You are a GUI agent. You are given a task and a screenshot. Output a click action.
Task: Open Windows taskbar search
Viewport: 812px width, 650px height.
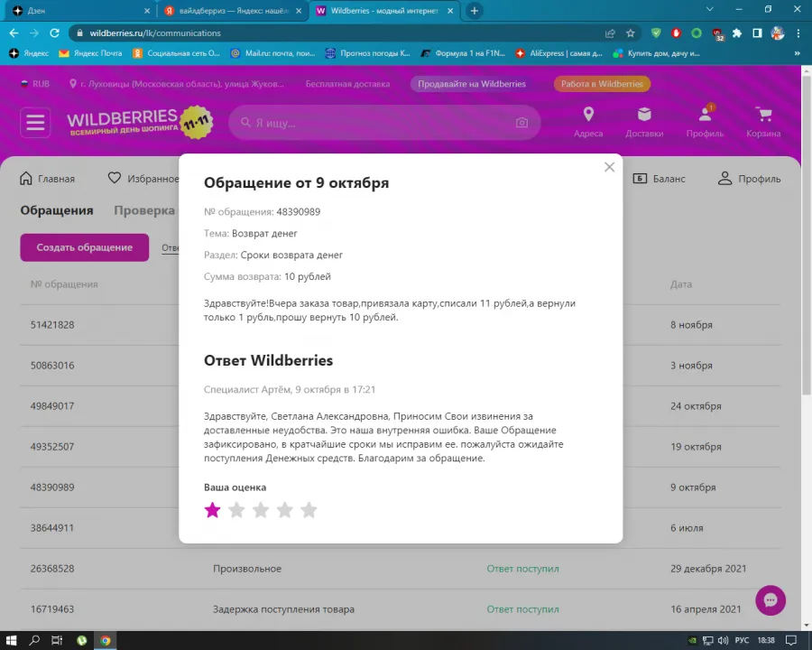pos(34,641)
